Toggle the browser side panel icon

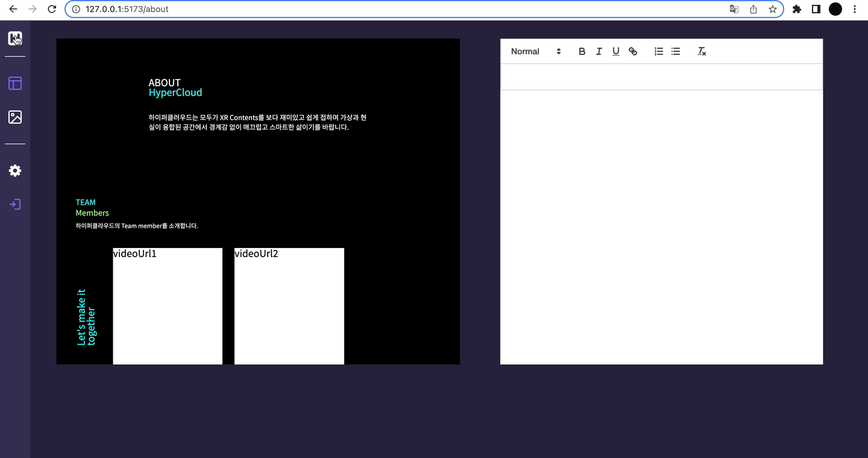(816, 9)
